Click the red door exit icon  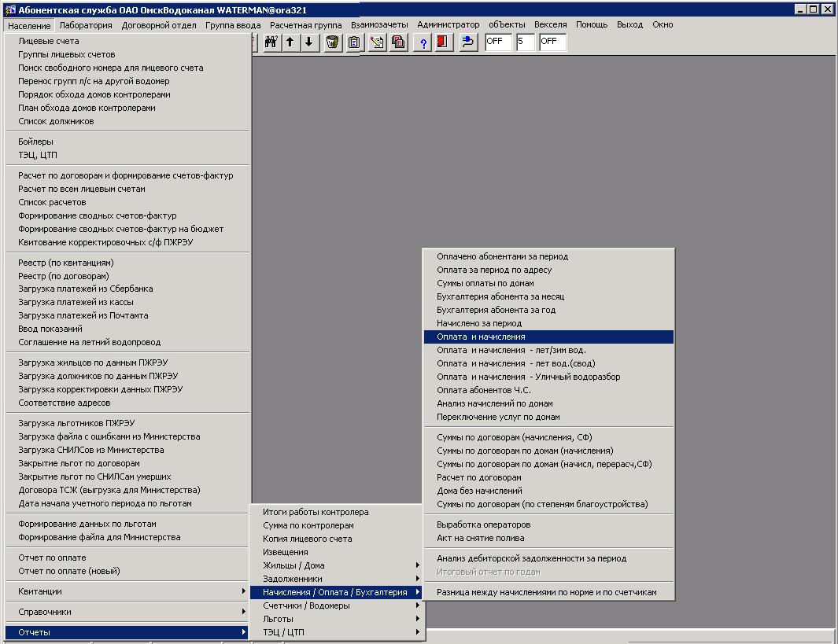tap(442, 42)
